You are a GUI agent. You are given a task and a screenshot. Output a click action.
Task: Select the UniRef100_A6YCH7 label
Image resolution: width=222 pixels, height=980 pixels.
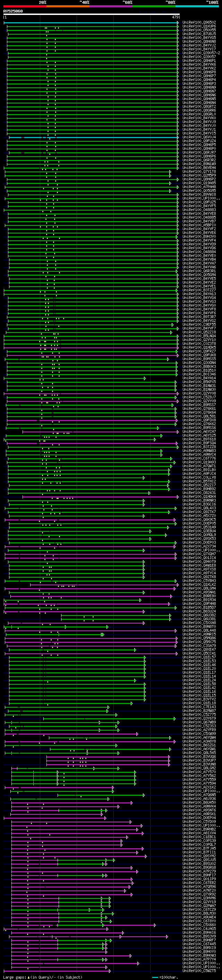pos(199,432)
